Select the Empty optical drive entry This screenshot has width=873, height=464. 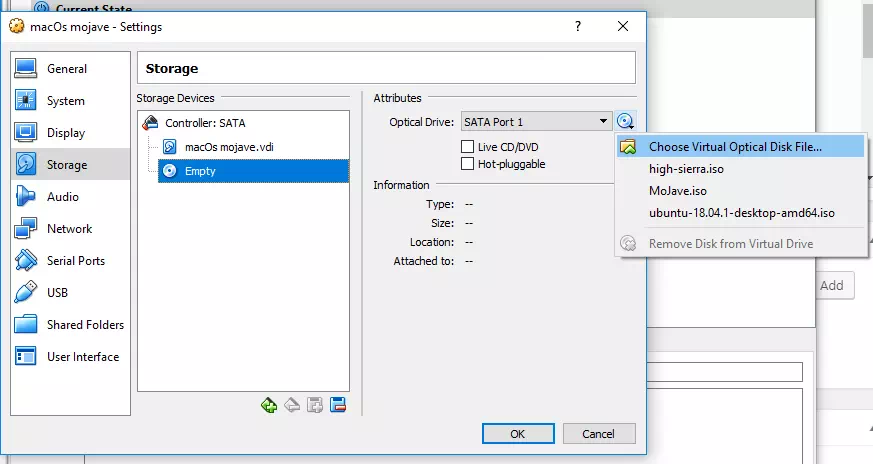(253, 171)
